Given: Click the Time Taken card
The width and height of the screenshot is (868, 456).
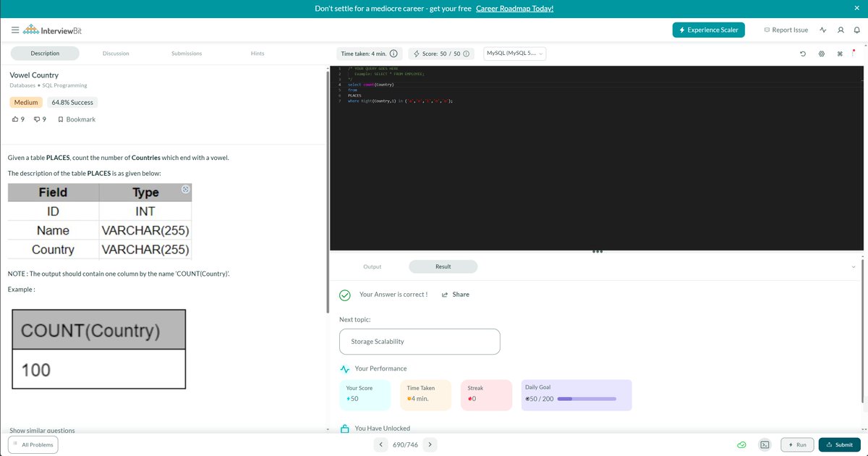Looking at the screenshot, I should (426, 395).
